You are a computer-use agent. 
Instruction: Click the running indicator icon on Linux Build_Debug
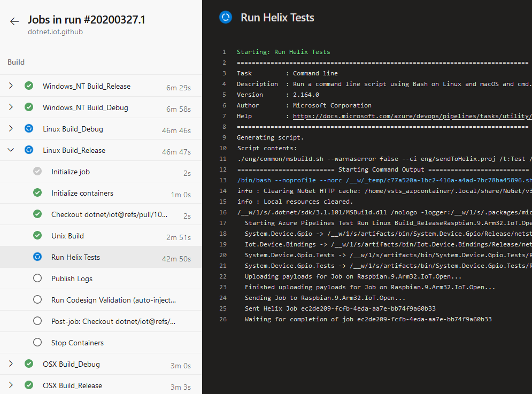tap(28, 128)
